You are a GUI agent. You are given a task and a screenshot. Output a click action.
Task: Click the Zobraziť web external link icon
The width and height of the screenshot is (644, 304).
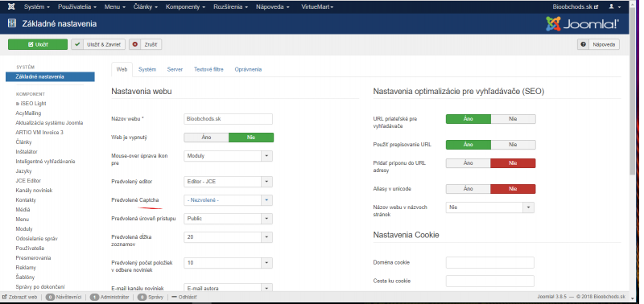click(5, 297)
